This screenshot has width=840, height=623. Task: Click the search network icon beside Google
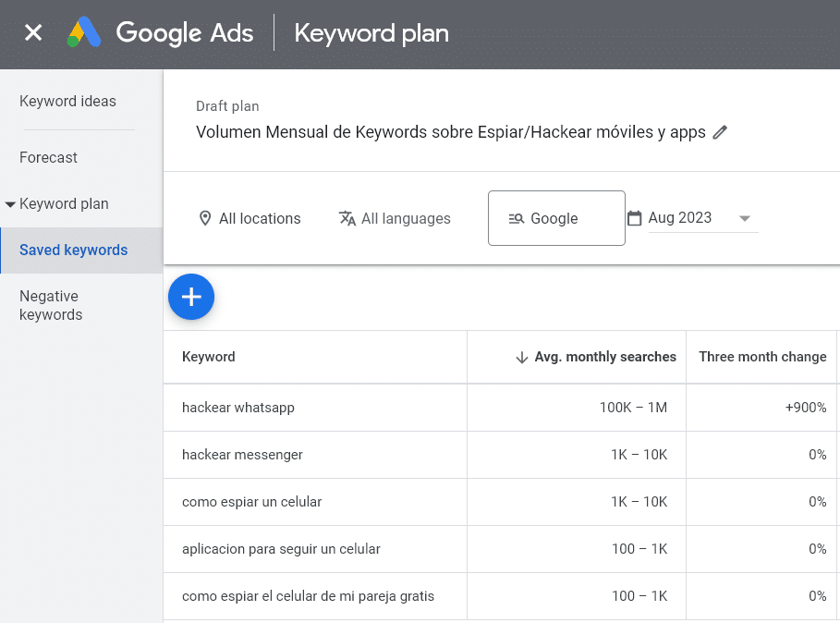(x=517, y=218)
